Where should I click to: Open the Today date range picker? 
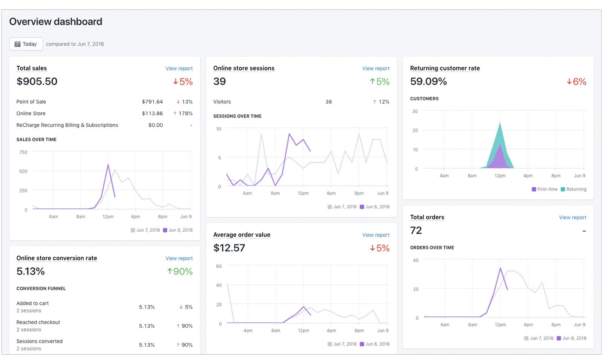[26, 44]
